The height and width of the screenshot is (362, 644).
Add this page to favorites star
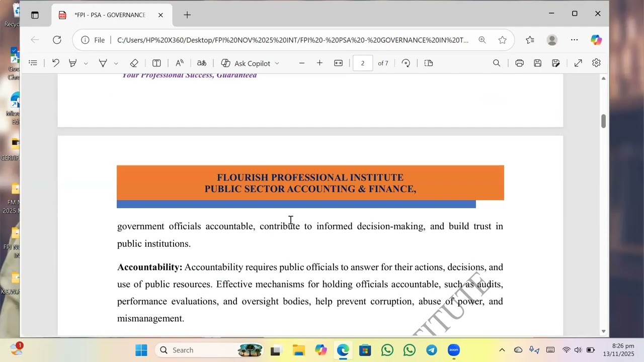pos(502,40)
